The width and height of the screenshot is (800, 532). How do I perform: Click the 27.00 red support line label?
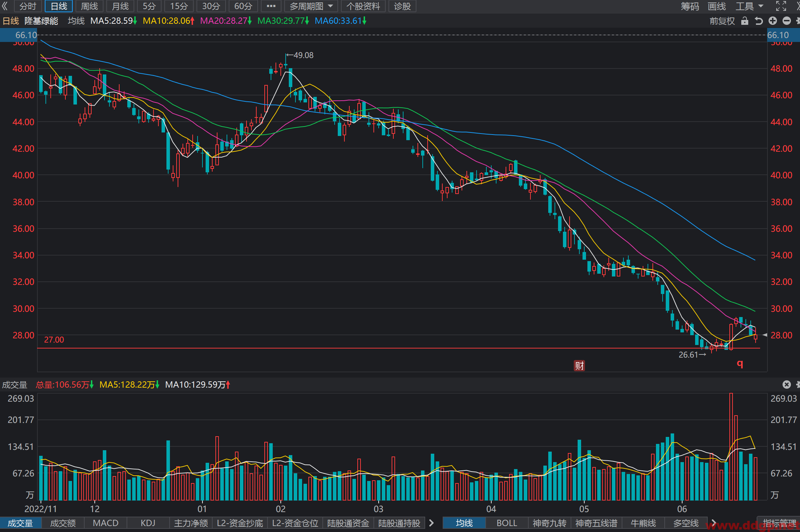pos(54,340)
